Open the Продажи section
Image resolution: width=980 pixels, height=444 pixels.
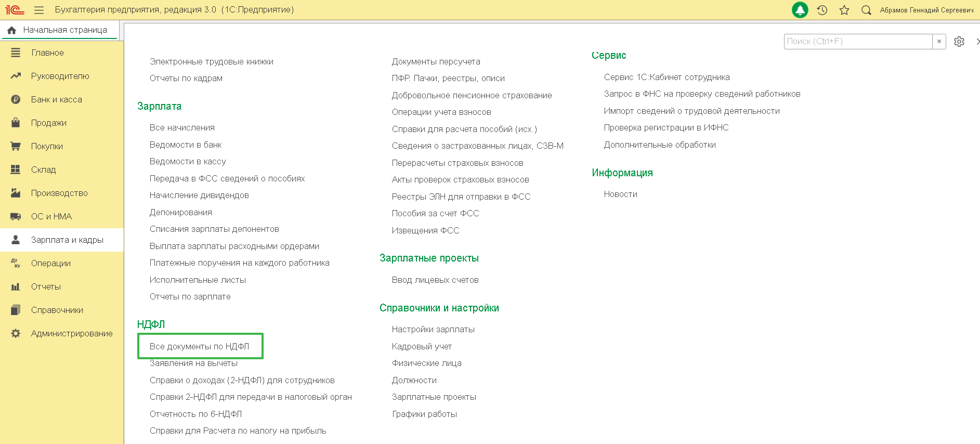(49, 123)
